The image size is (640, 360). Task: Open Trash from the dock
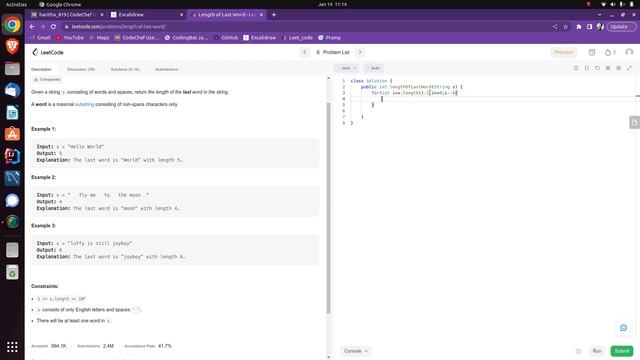click(12, 273)
